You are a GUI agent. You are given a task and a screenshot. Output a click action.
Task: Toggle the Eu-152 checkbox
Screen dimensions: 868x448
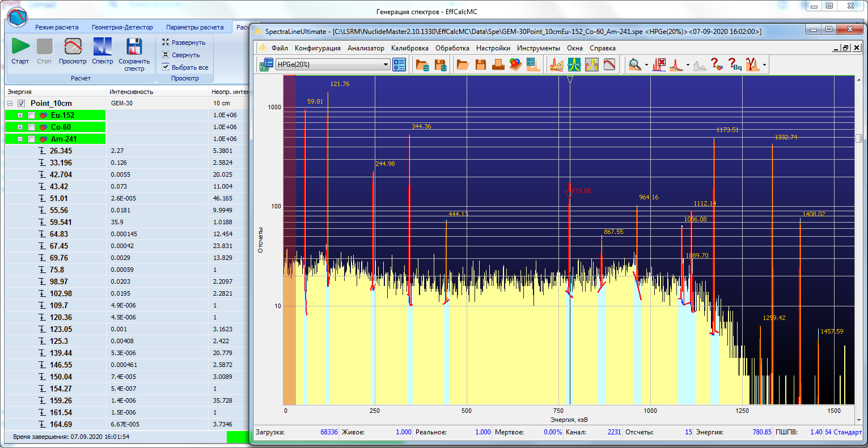[x=32, y=116]
